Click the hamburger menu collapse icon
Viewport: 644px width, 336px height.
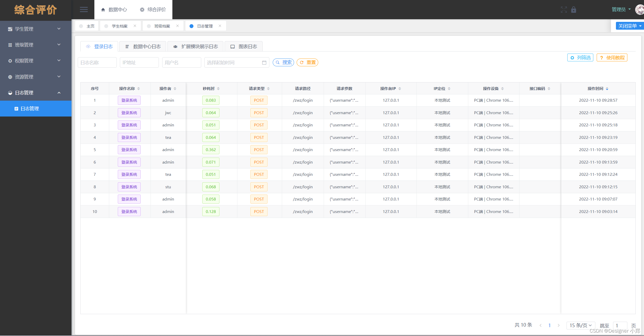83,10
